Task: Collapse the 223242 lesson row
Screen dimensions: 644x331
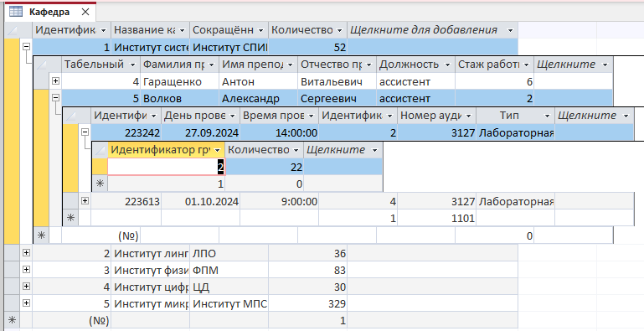Action: point(85,132)
